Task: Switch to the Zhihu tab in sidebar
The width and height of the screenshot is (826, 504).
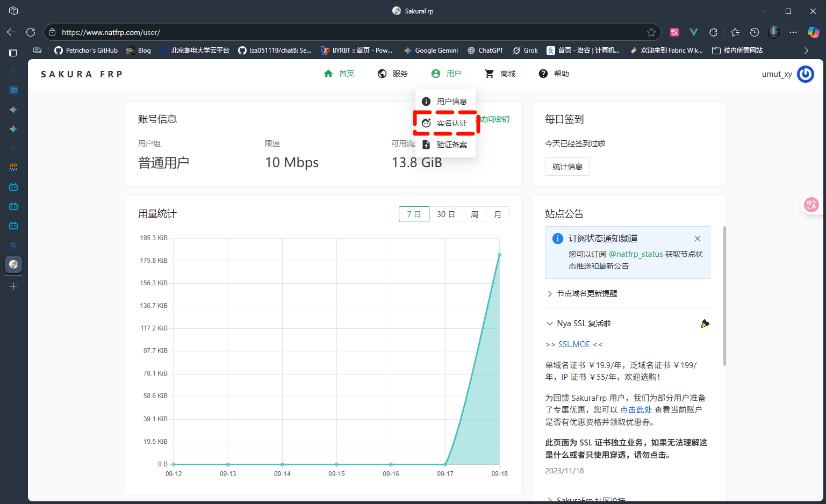Action: [13, 90]
